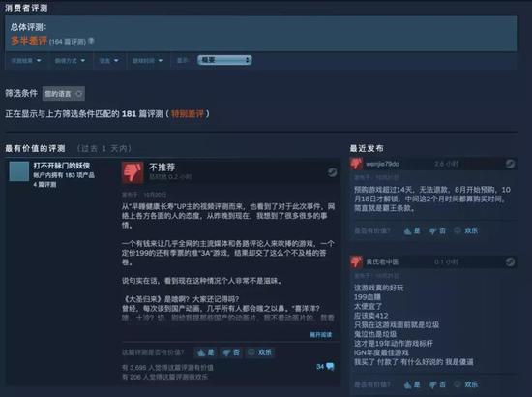Click the 0.1 小时 playtime on 黄氏老中医 review
Viewport: 532px width, 397px height.
(x=447, y=261)
